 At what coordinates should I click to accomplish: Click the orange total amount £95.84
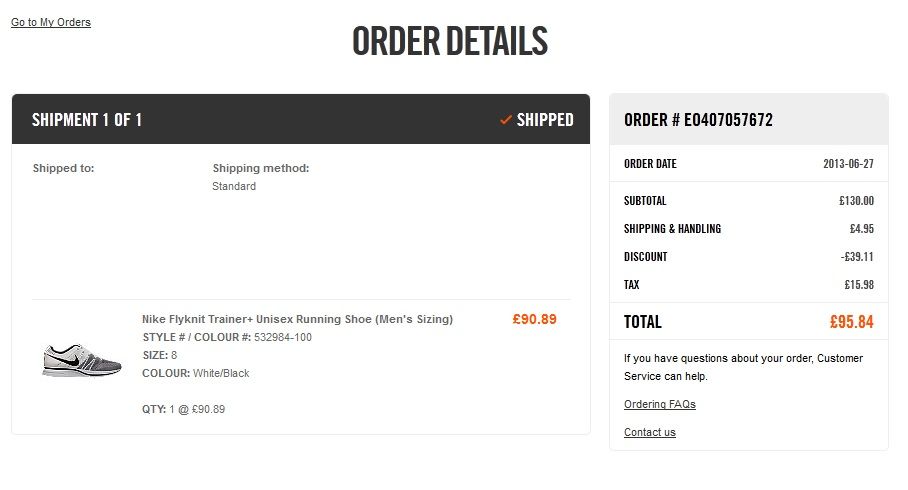851,322
